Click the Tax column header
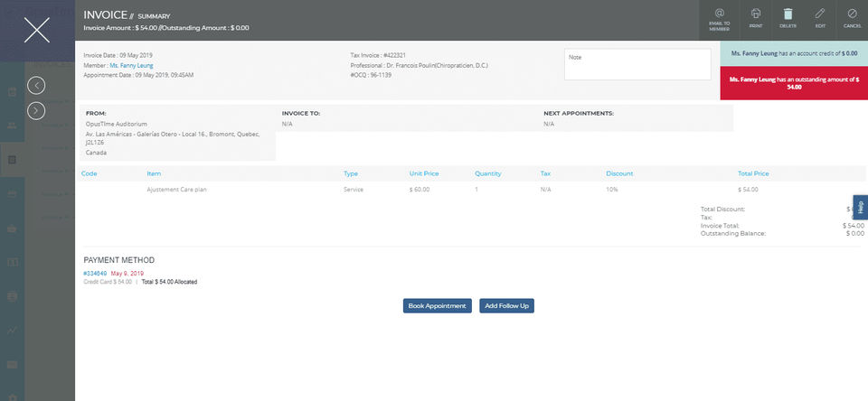Screen dimensions: 868x401 point(545,173)
